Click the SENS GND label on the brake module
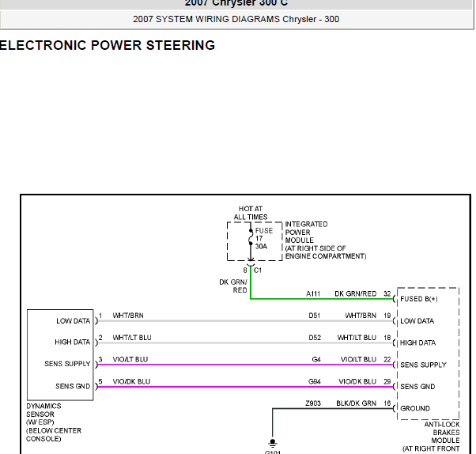Screen dimensions: 476x454 pyautogui.click(x=417, y=387)
